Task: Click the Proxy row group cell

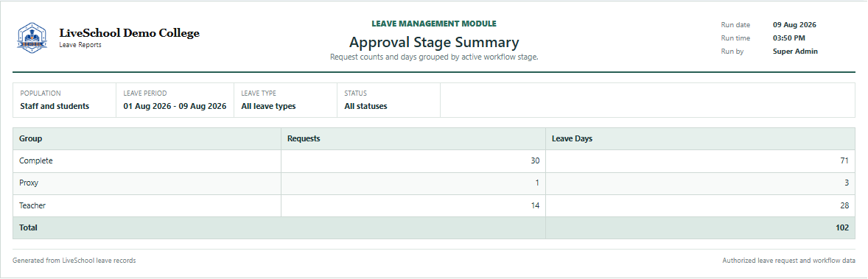Action: click(x=147, y=183)
